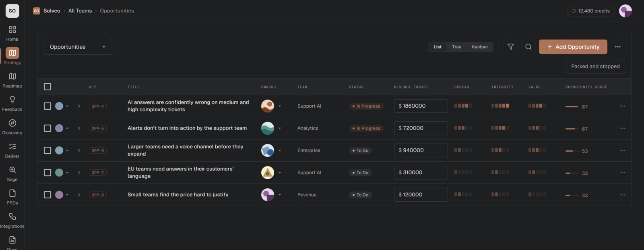The width and height of the screenshot is (644, 250).
Task: Toggle the select-all checkbox in header
Action: click(47, 87)
